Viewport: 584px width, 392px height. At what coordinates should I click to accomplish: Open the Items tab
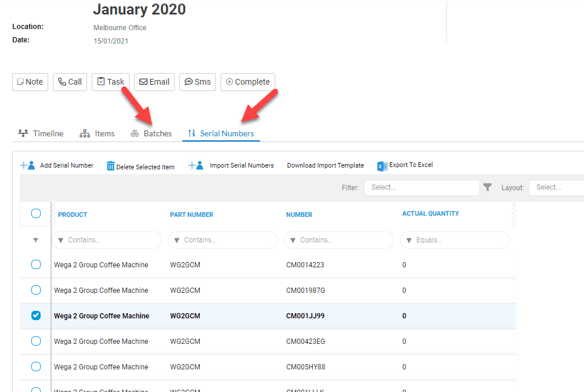coord(97,133)
